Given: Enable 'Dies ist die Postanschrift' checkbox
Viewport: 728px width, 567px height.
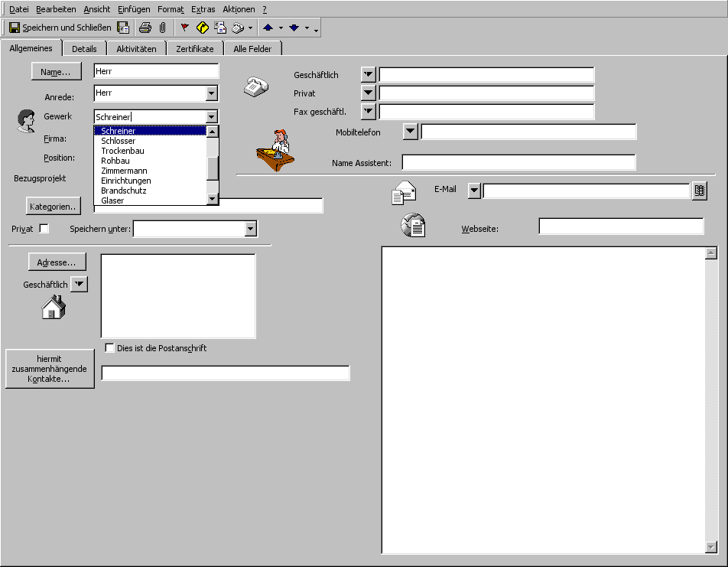Looking at the screenshot, I should pyautogui.click(x=109, y=348).
